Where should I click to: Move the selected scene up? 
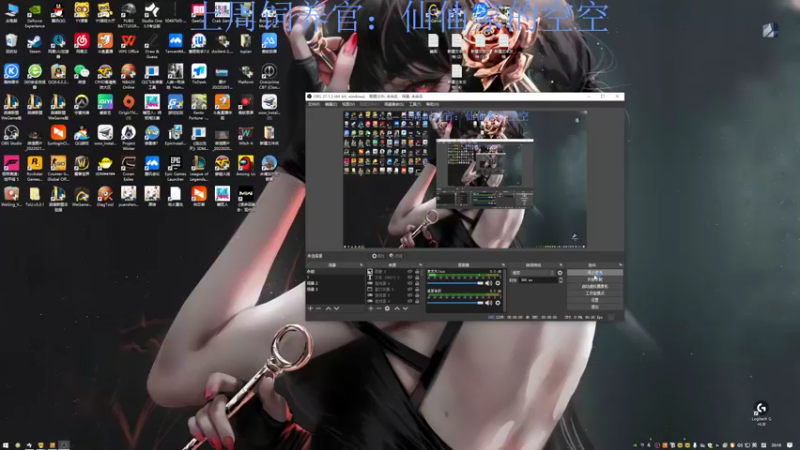(329, 309)
